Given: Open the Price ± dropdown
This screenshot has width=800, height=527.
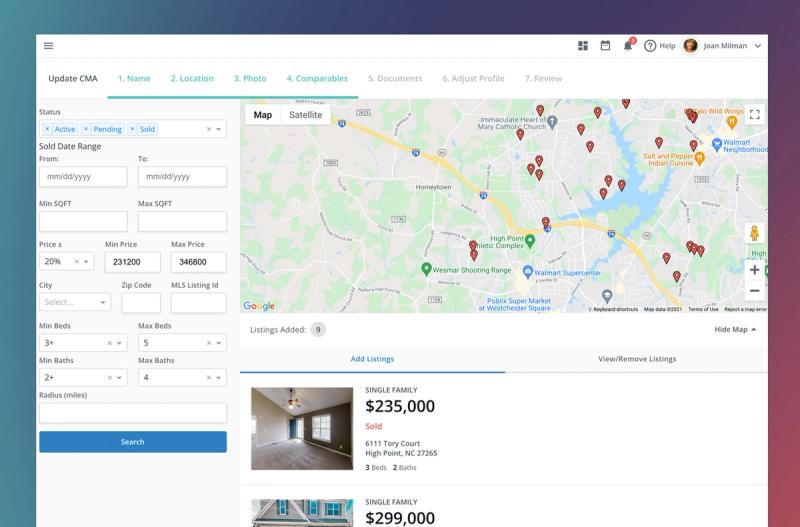Looking at the screenshot, I should [x=86, y=261].
